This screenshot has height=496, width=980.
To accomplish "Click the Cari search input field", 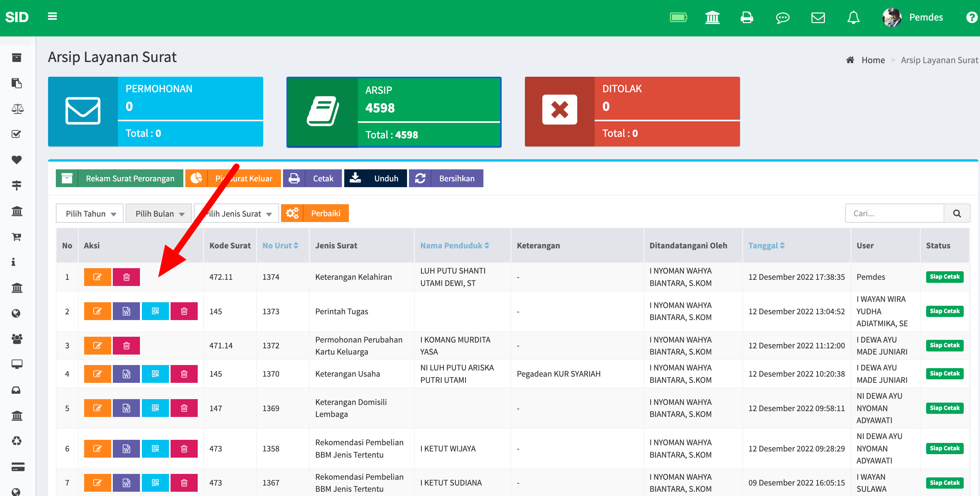I will (894, 213).
